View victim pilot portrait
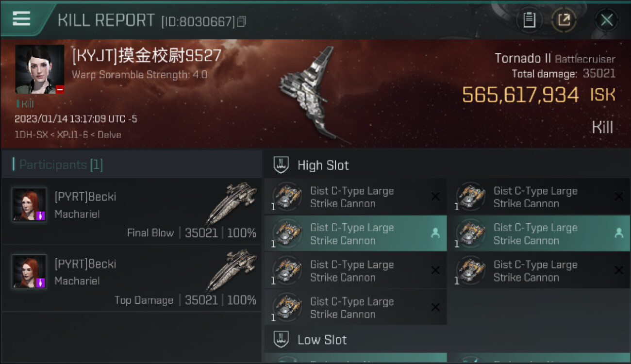The image size is (631, 364). coord(39,69)
